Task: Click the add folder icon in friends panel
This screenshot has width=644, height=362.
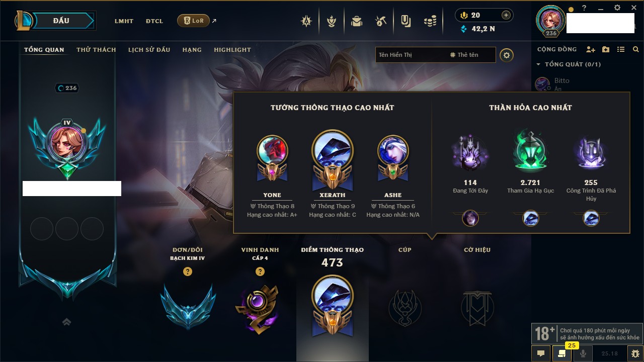Action: [x=606, y=49]
